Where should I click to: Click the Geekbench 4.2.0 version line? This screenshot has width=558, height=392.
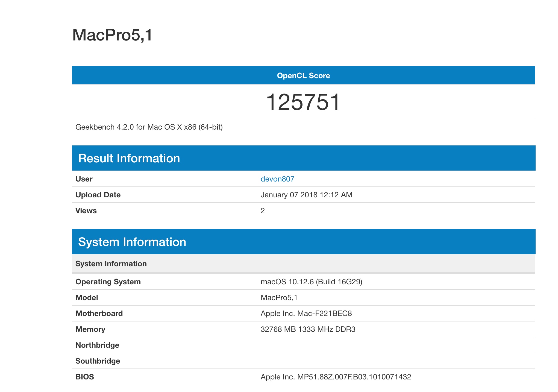coord(149,127)
